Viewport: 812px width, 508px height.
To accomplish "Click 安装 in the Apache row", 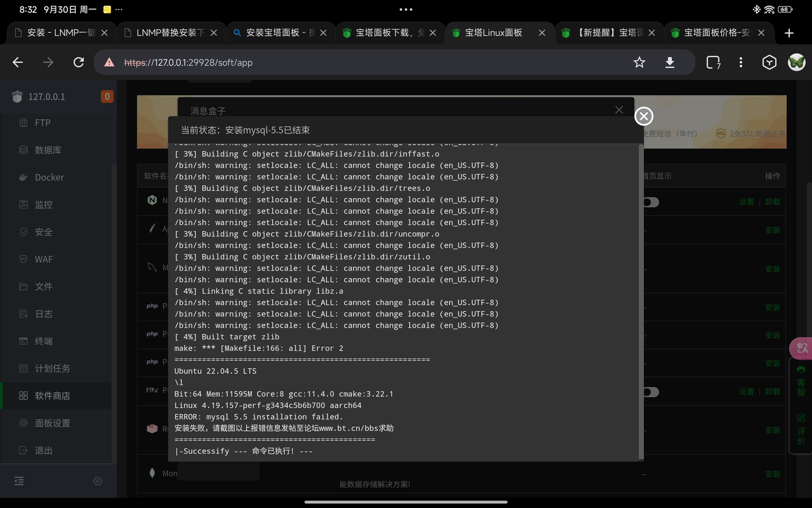I will click(x=772, y=231).
